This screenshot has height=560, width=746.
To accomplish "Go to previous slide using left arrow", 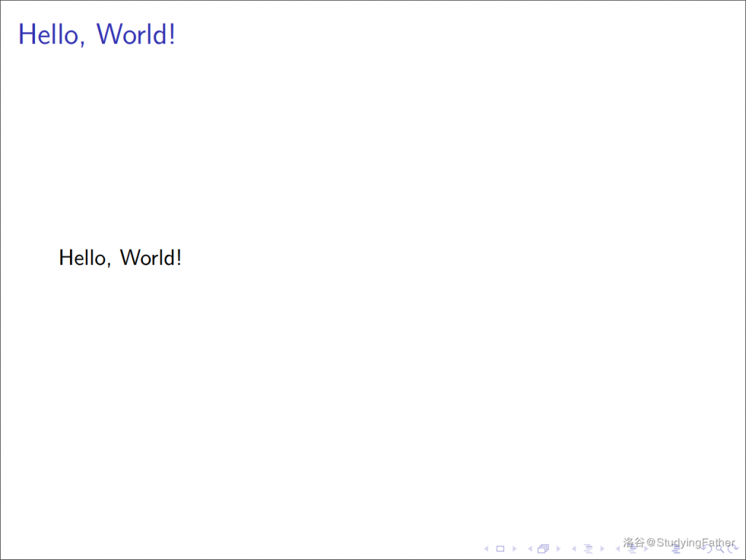I will point(486,548).
